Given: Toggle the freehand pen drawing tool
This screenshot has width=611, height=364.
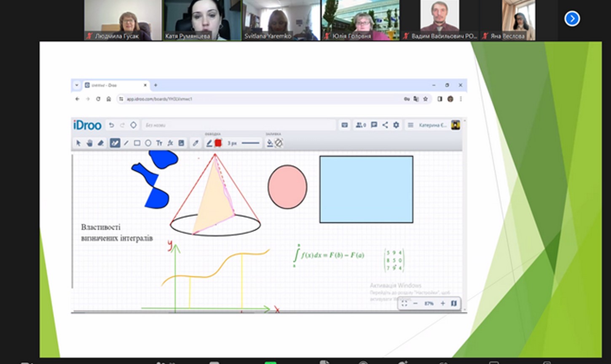Looking at the screenshot, I should click(115, 143).
